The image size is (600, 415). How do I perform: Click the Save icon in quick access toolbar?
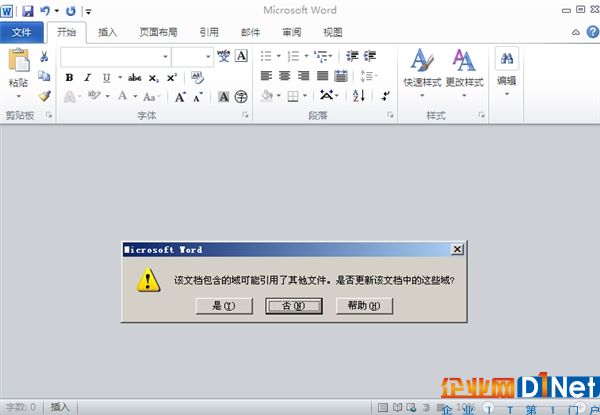[x=28, y=11]
